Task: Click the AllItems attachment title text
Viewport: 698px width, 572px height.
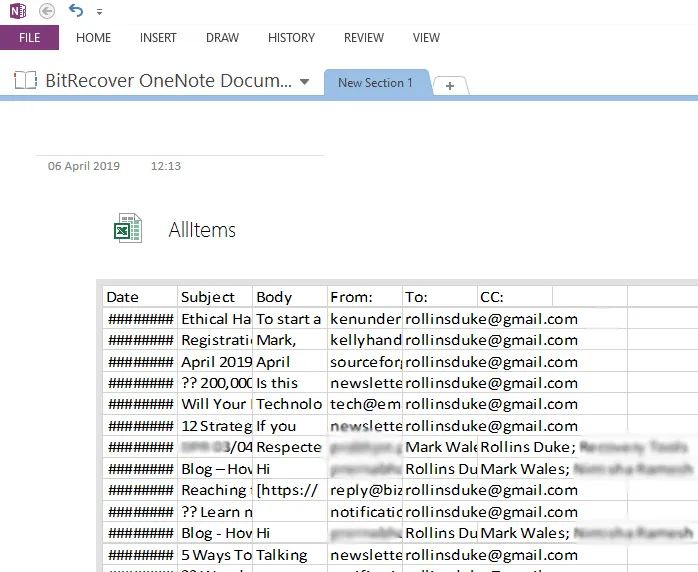Action: point(202,230)
